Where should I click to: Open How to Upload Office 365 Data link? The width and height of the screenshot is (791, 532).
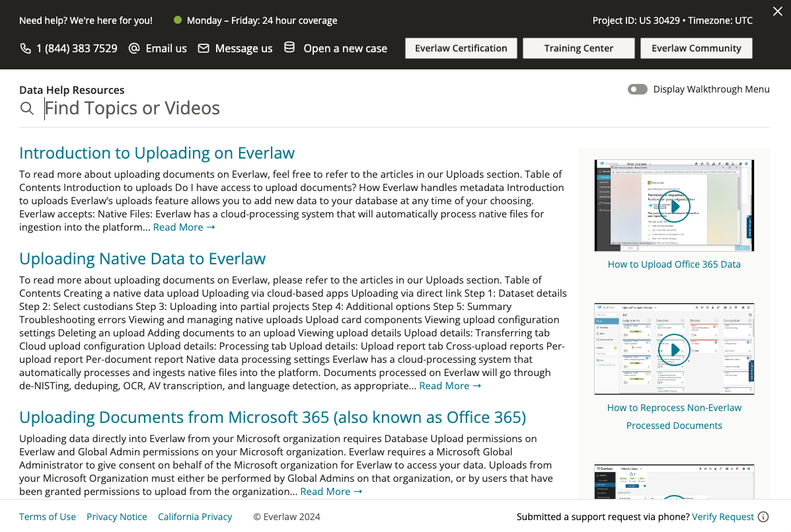[x=674, y=264]
